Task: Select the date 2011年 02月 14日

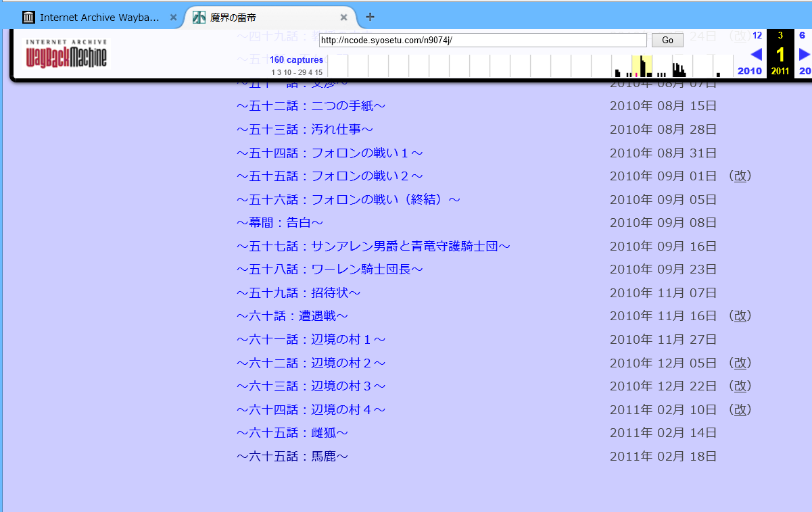Action: pyautogui.click(x=663, y=433)
